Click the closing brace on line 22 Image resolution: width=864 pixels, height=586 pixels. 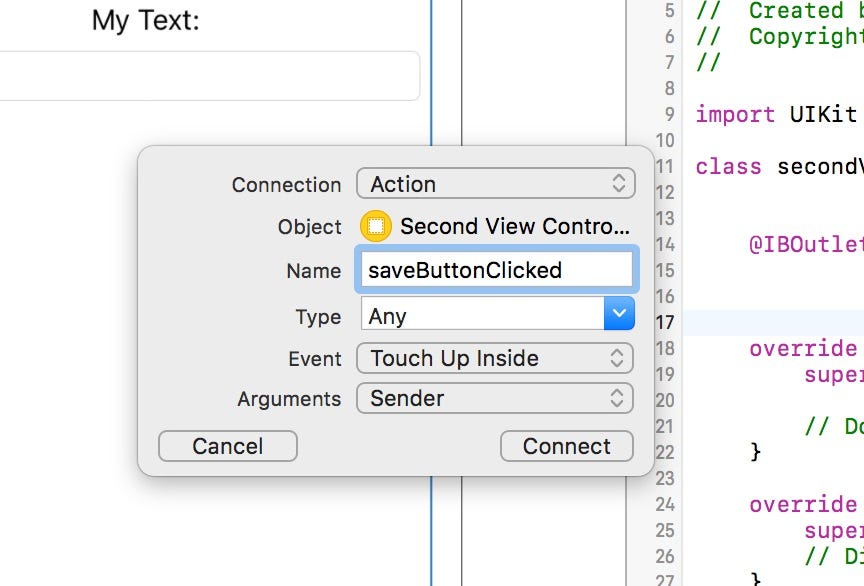pyautogui.click(x=755, y=452)
